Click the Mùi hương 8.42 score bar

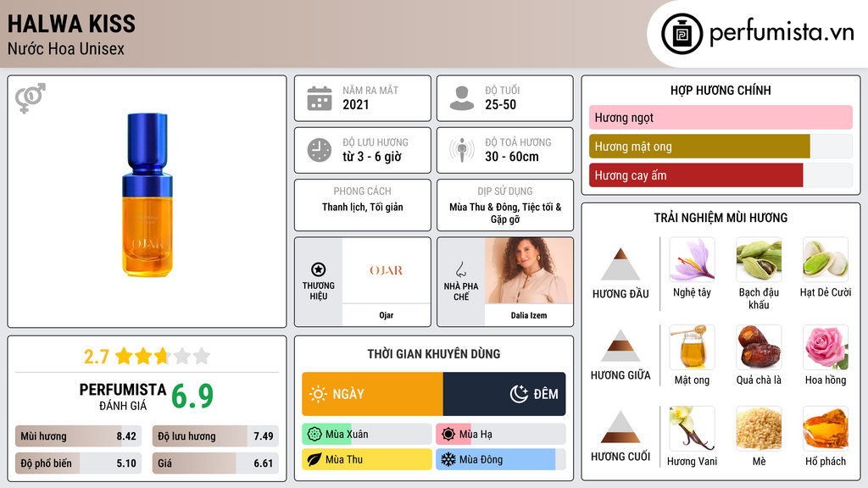[78, 436]
